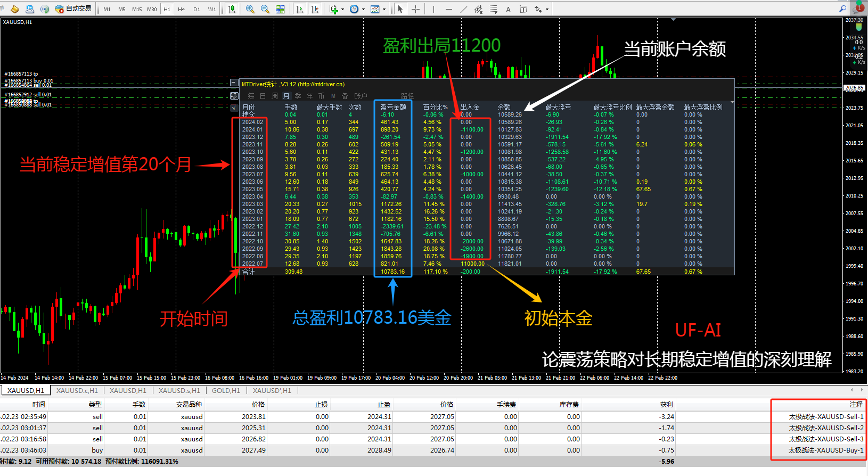Zoom out on the chart
The image size is (868, 476).
click(x=265, y=9)
